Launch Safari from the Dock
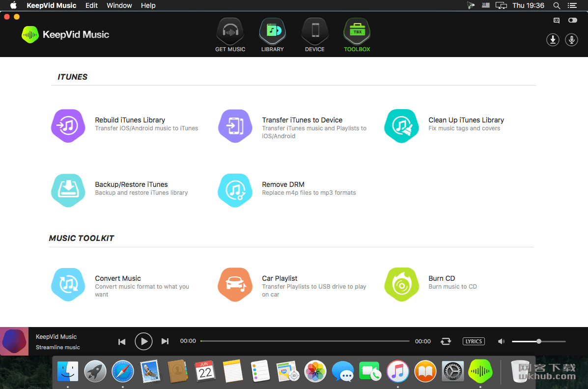 123,371
